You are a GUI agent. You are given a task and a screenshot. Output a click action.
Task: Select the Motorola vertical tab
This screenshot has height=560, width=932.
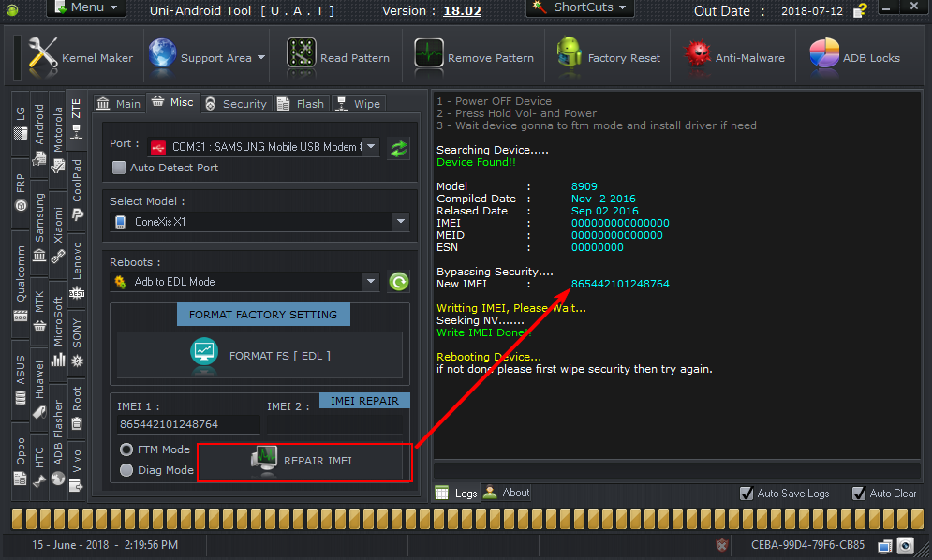point(58,140)
